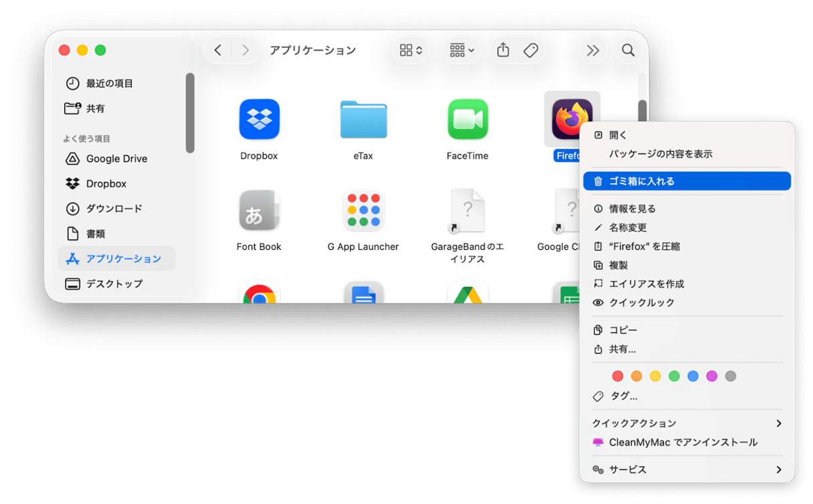Select the Google Docs app icon
Image resolution: width=813 pixels, height=504 pixels.
[363, 292]
